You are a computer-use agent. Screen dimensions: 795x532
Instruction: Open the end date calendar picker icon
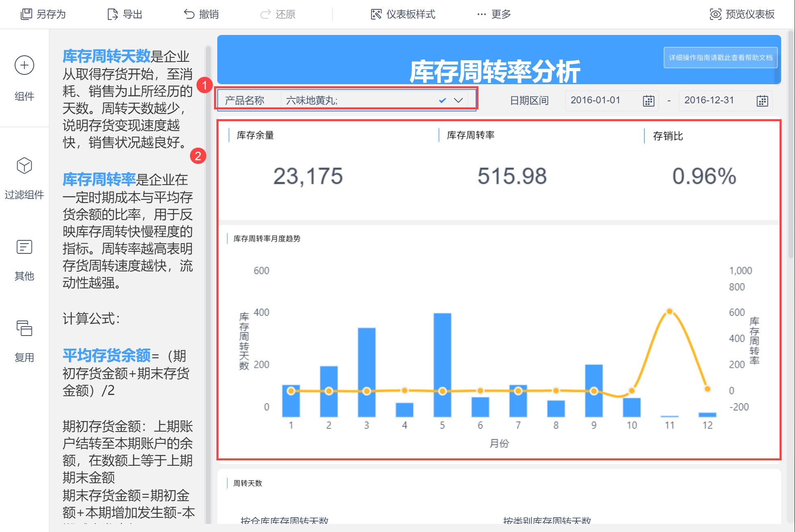[762, 100]
